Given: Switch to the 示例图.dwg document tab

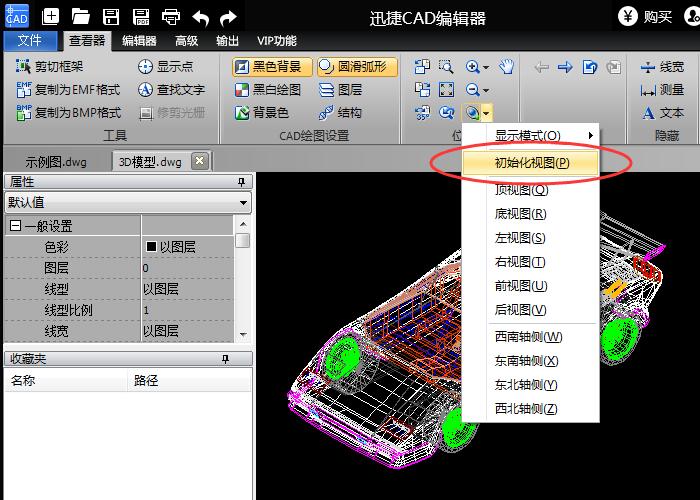Looking at the screenshot, I should click(56, 162).
